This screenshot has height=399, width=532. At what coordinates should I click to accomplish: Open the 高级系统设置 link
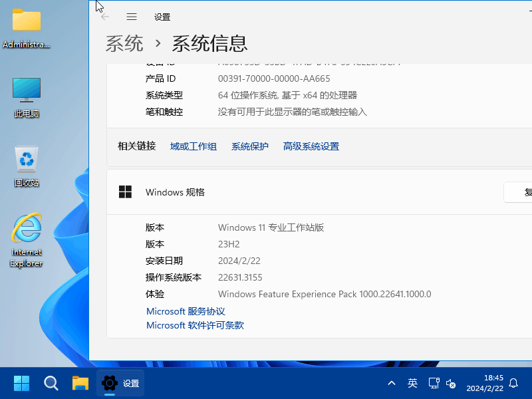coord(311,146)
